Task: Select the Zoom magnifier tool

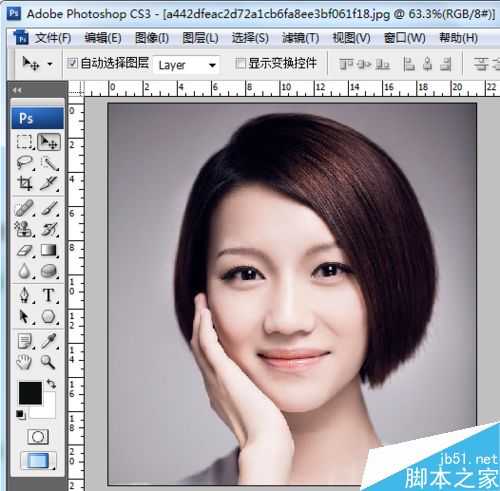Action: click(x=48, y=362)
